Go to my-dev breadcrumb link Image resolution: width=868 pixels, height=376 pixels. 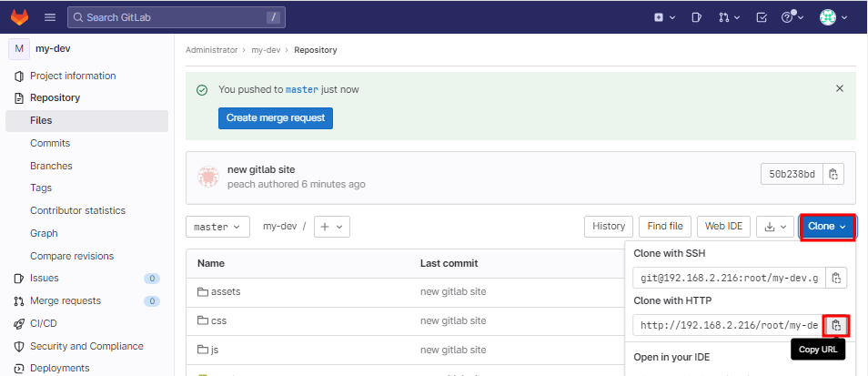[x=266, y=50]
